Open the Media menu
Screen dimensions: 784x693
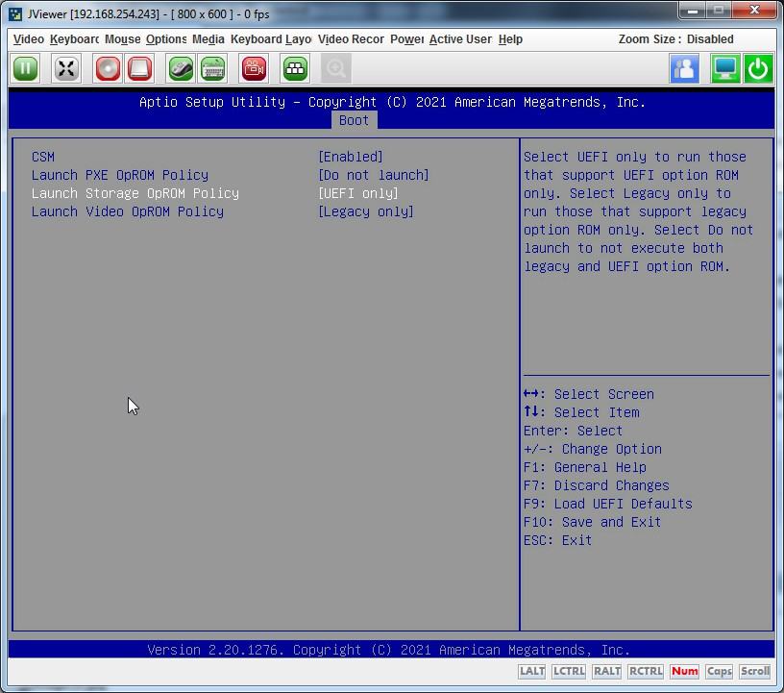pos(208,39)
